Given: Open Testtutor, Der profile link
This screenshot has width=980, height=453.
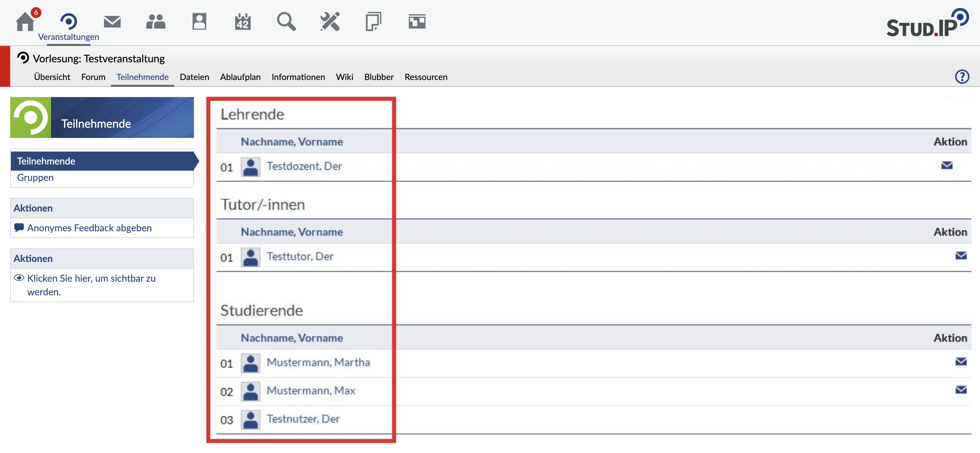Looking at the screenshot, I should 300,256.
